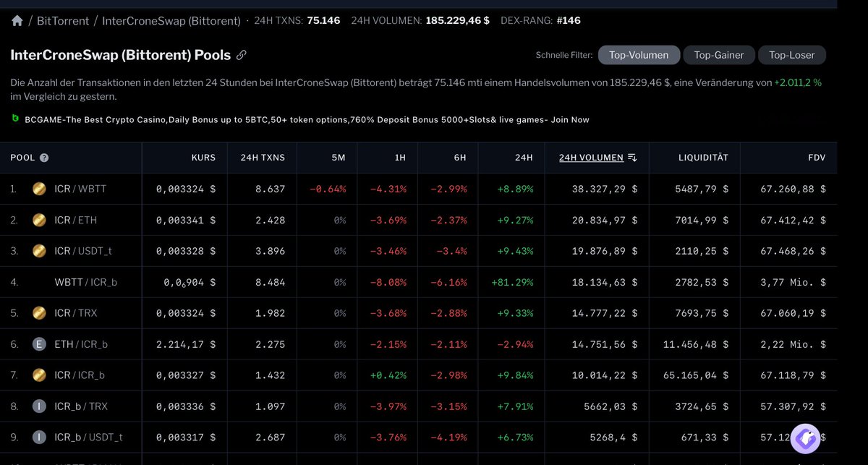Open the ETH / ICR_b pool

(x=81, y=344)
